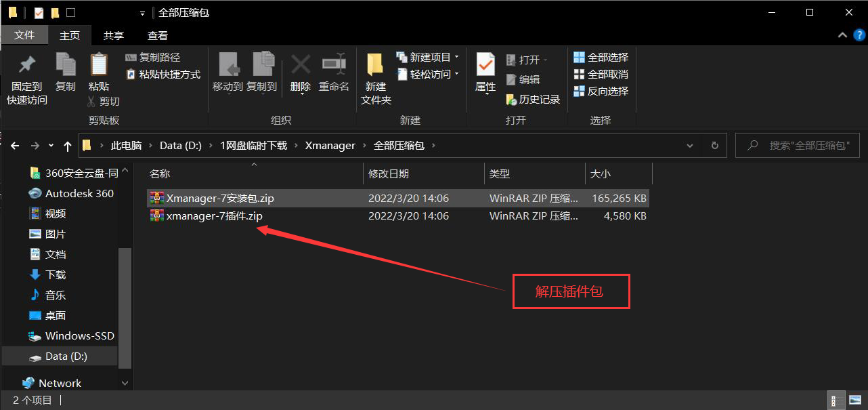Sort by the Size (大小) column header

coord(619,174)
